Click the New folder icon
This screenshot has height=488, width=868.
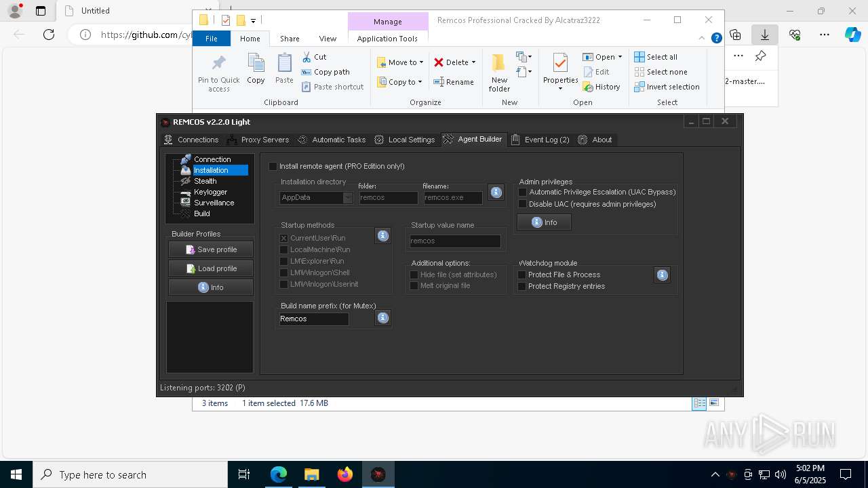click(x=498, y=63)
